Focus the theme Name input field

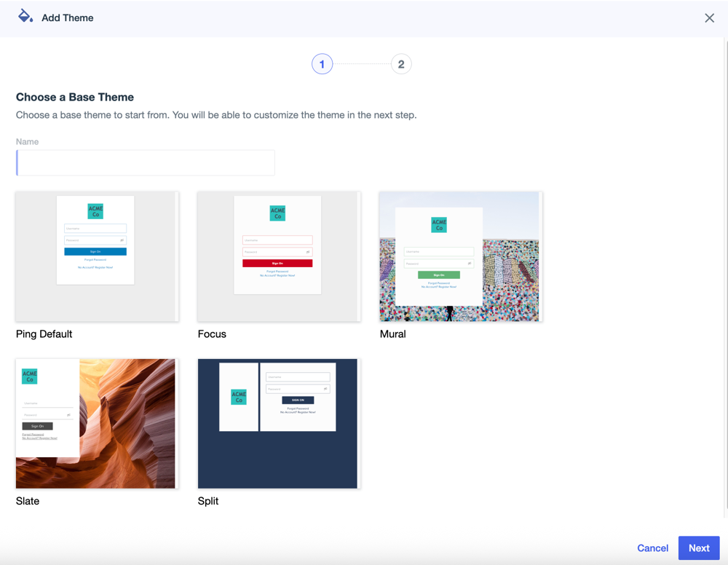point(146,163)
